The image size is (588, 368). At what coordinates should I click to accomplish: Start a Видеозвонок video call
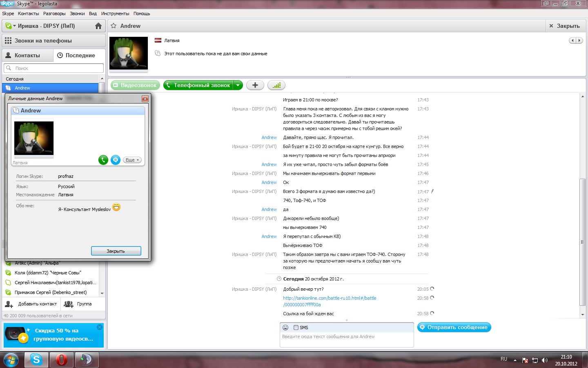pyautogui.click(x=135, y=85)
